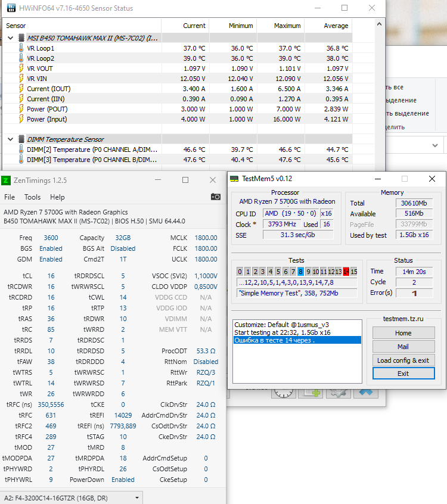Click the HWiNFO clock icon behind TestMem5

point(283,393)
